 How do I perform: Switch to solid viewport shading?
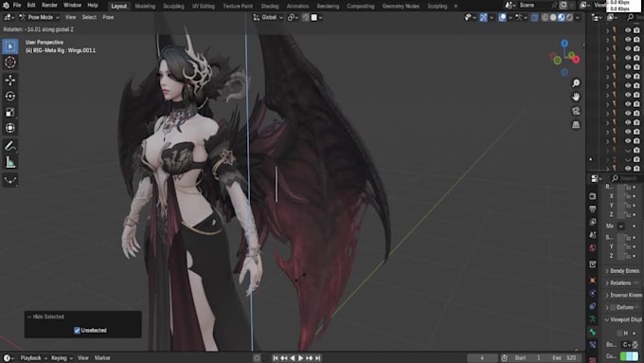(x=553, y=17)
